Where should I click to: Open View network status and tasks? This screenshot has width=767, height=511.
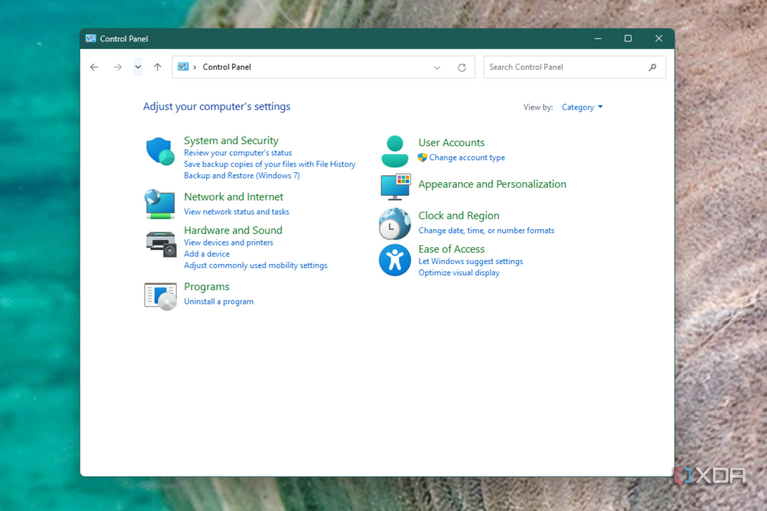pos(236,212)
